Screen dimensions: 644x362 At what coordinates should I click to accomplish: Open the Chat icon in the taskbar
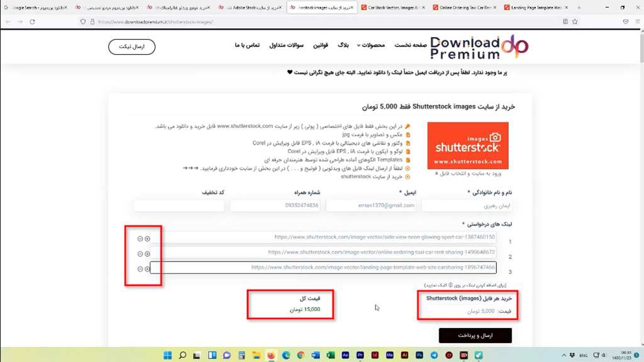226,355
